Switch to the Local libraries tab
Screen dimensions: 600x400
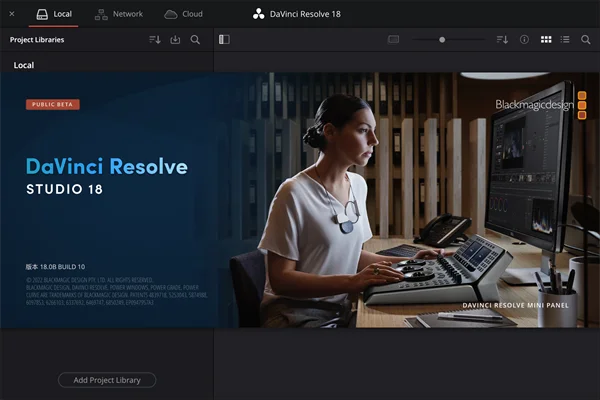(x=54, y=14)
